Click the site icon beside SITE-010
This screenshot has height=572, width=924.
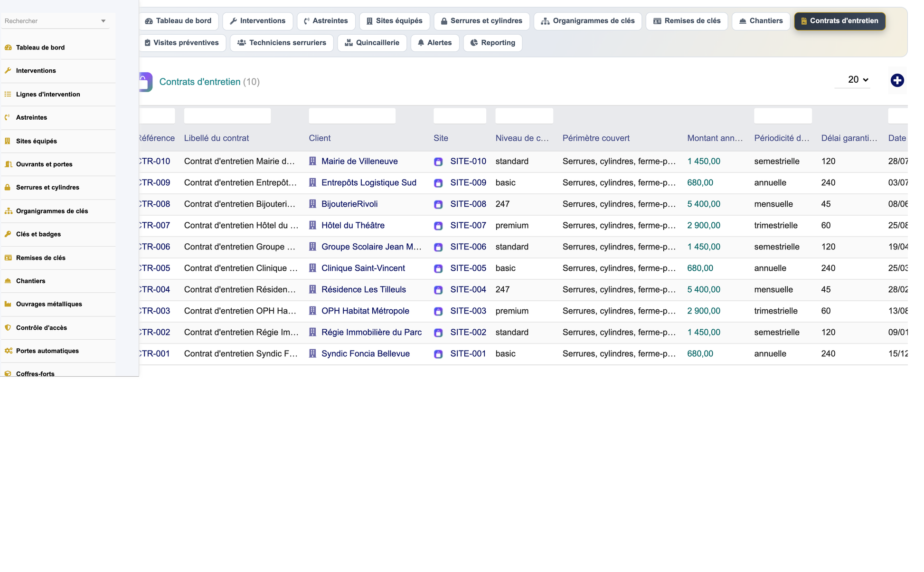438,162
